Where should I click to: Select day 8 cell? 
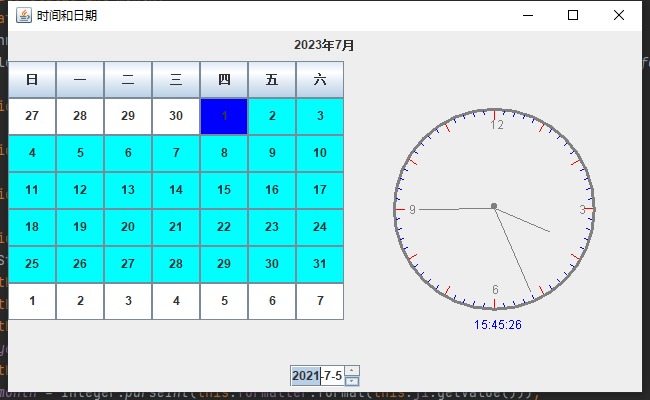click(224, 153)
